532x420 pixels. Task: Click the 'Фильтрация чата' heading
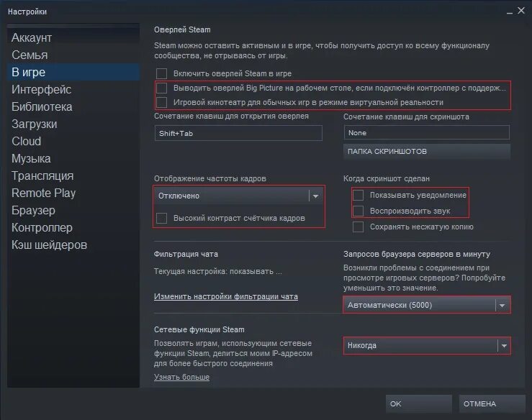pyautogui.click(x=186, y=255)
